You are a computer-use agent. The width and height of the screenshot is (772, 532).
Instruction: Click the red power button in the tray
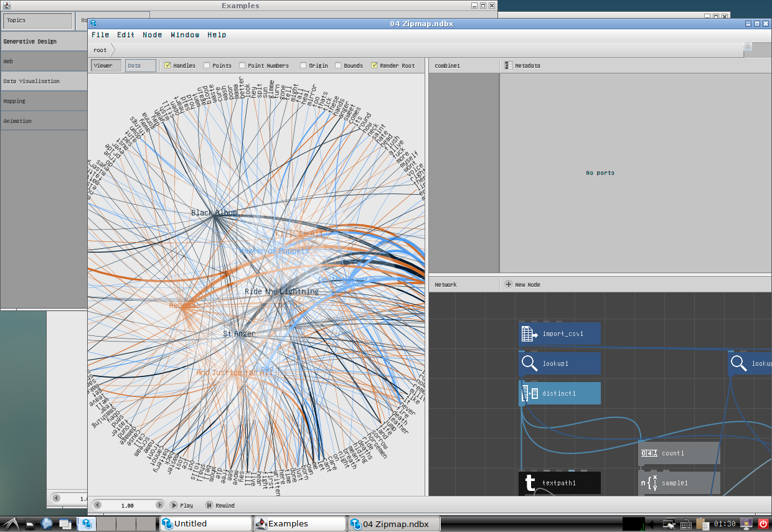pyautogui.click(x=763, y=524)
